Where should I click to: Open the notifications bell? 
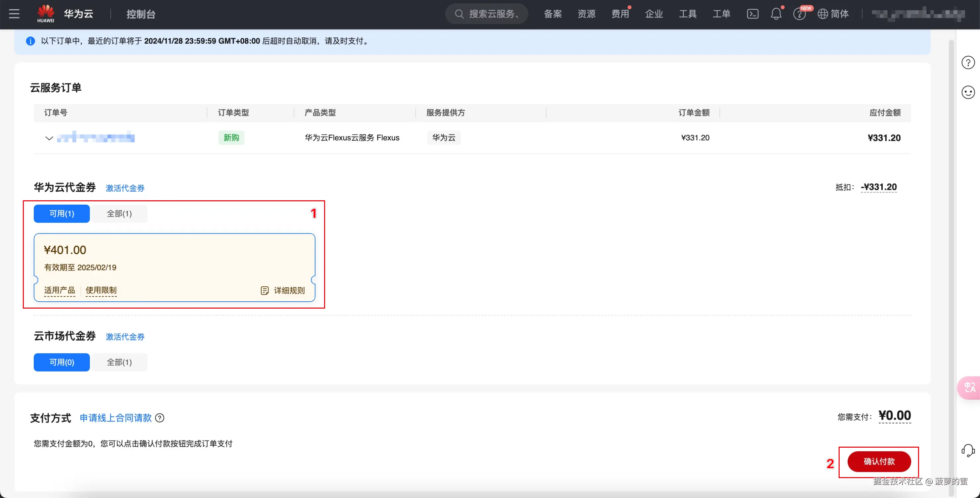tap(776, 14)
